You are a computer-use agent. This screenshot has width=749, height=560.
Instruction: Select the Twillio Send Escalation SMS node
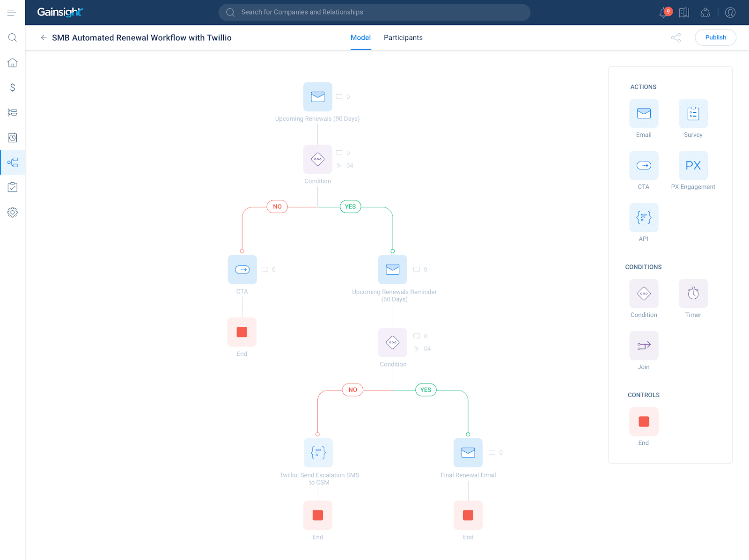[318, 453]
